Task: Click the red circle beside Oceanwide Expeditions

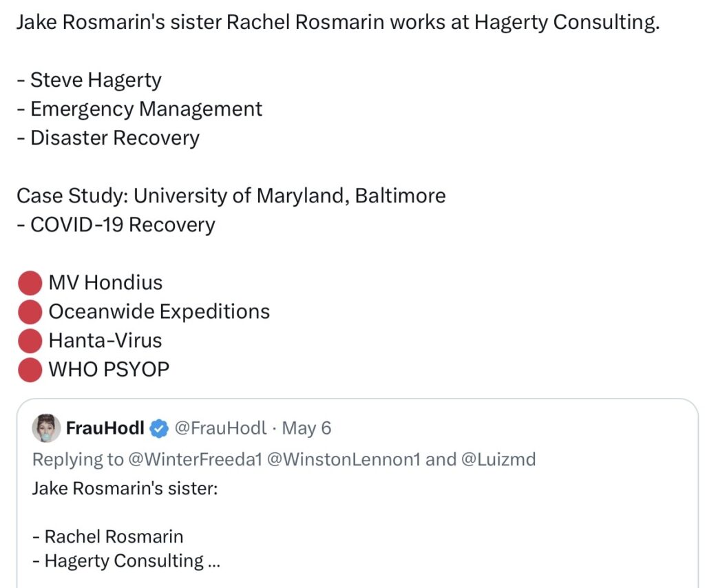Action: pyautogui.click(x=30, y=312)
